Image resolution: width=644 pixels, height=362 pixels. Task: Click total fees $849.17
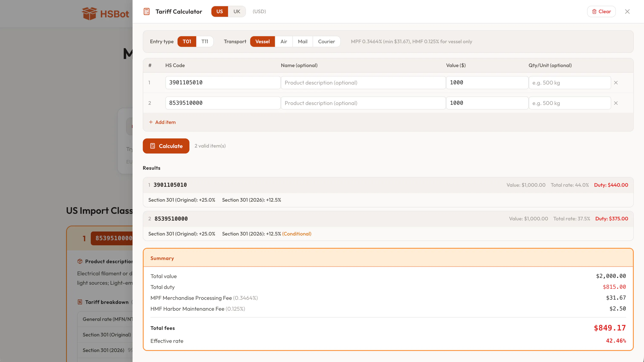[610, 328]
